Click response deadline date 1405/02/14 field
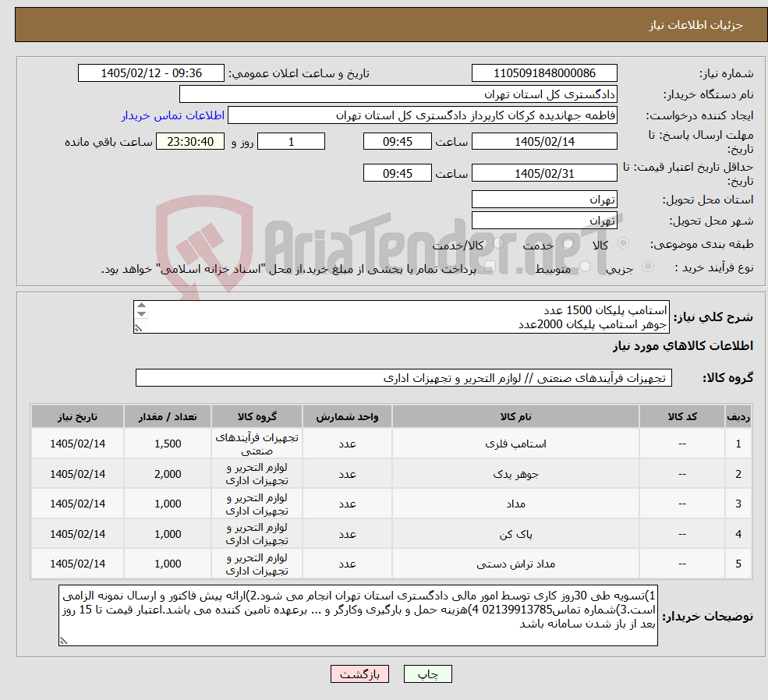The height and width of the screenshot is (700, 768). [544, 141]
